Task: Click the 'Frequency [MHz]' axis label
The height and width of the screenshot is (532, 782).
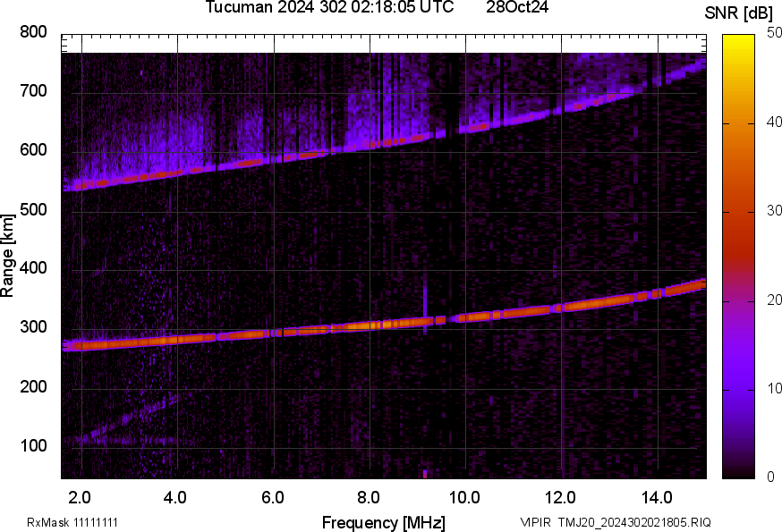Action: [x=384, y=522]
